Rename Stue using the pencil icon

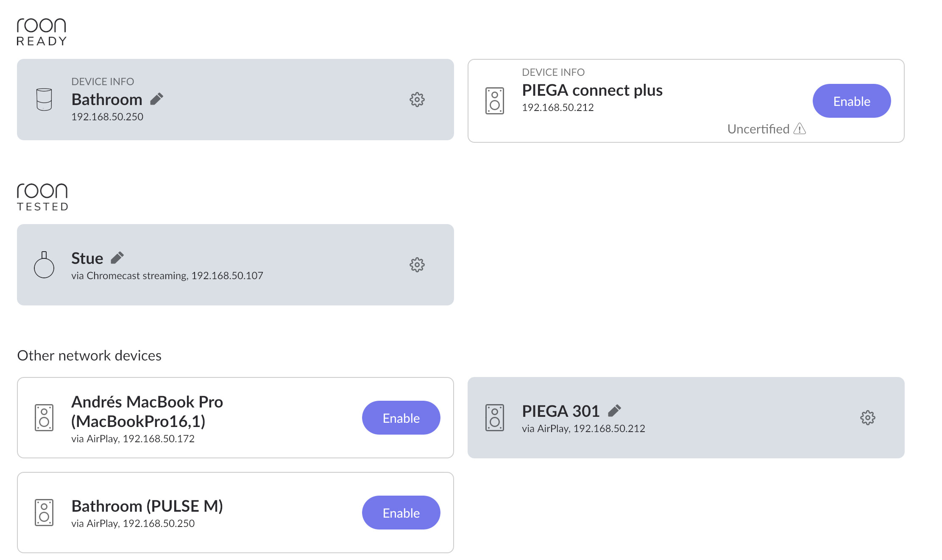(x=117, y=258)
